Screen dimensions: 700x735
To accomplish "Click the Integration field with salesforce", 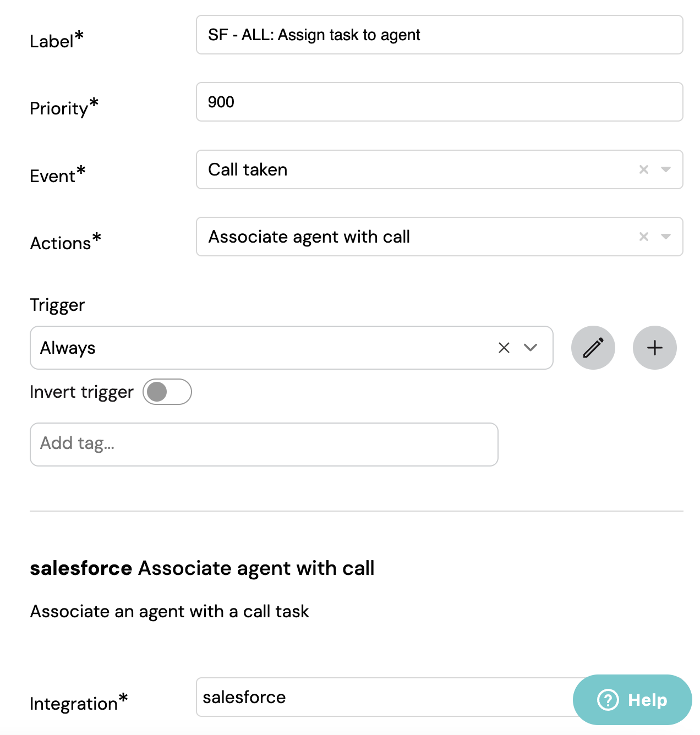I will (x=385, y=697).
